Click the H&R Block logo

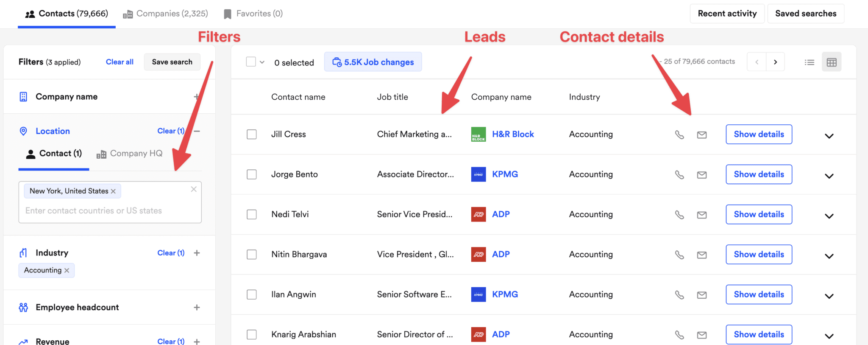pos(478,134)
